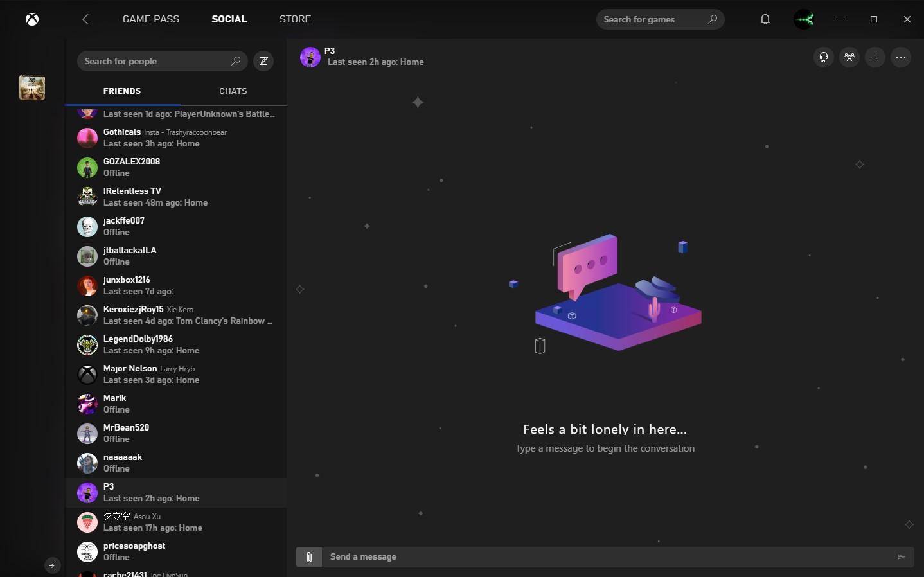Focus the Search for games field

tap(660, 19)
